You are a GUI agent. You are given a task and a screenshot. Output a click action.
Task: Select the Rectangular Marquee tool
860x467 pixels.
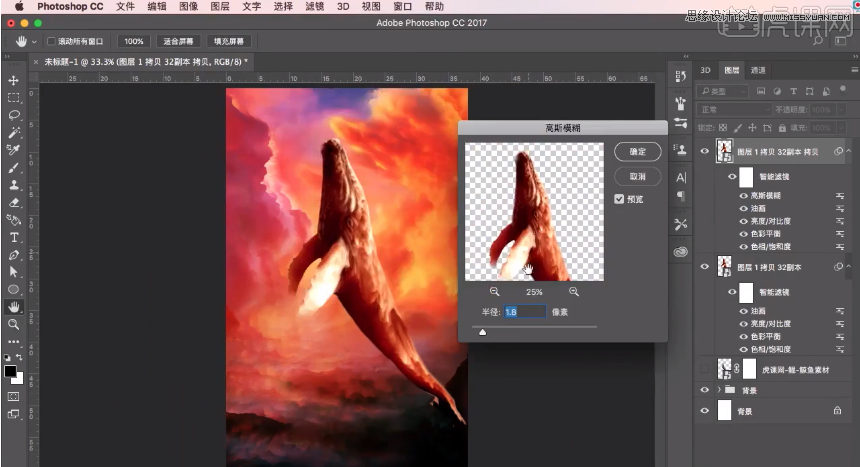[x=14, y=98]
